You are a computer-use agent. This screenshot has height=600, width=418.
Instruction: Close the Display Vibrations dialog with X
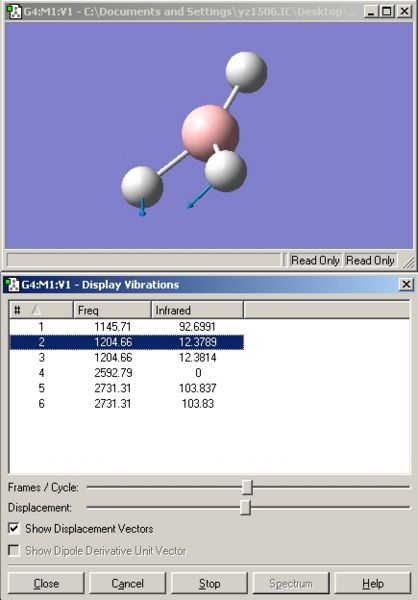[x=406, y=284]
